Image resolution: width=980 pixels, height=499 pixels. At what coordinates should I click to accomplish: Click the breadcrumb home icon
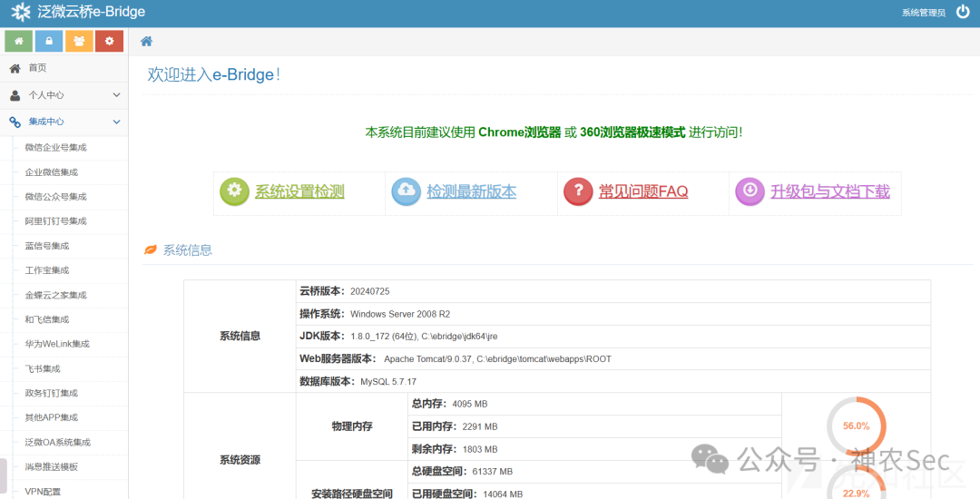[x=146, y=41]
